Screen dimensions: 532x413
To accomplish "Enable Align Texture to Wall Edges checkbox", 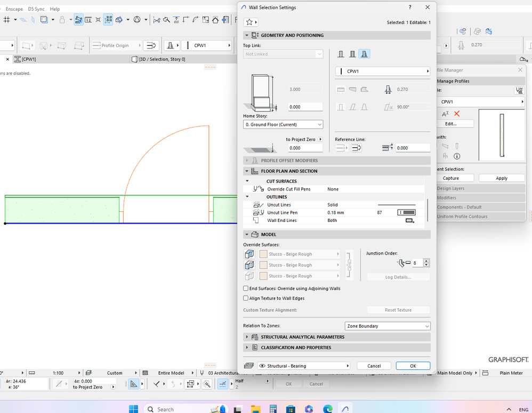I will point(246,298).
